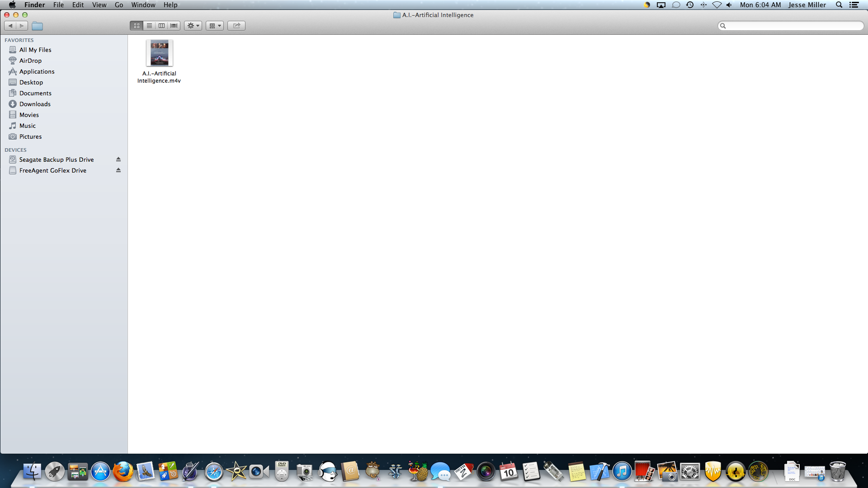Switch to Cover Flow view

174,26
